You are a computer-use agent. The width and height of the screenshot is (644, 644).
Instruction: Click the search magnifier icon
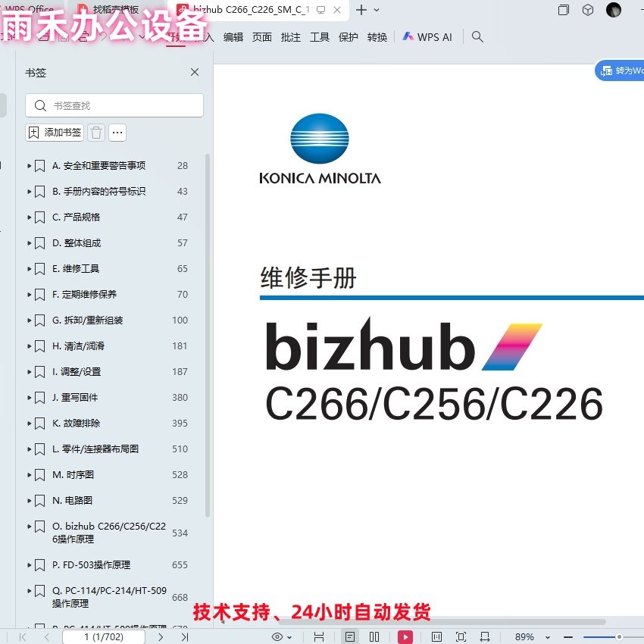tap(477, 36)
